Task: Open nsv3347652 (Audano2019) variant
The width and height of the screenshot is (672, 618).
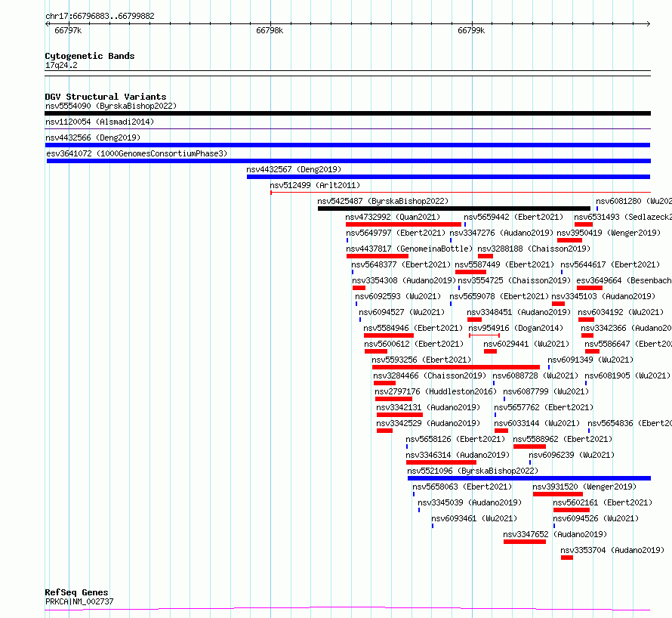Action: (555, 534)
